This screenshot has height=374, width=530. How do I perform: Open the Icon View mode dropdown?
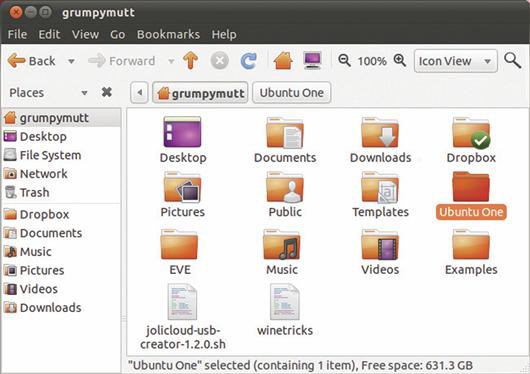(456, 61)
